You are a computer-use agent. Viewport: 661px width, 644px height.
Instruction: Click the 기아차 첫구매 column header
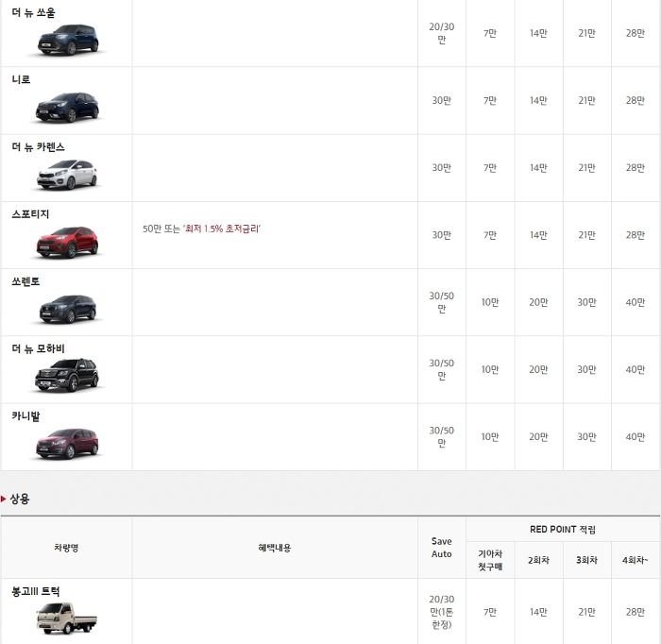[x=490, y=560]
